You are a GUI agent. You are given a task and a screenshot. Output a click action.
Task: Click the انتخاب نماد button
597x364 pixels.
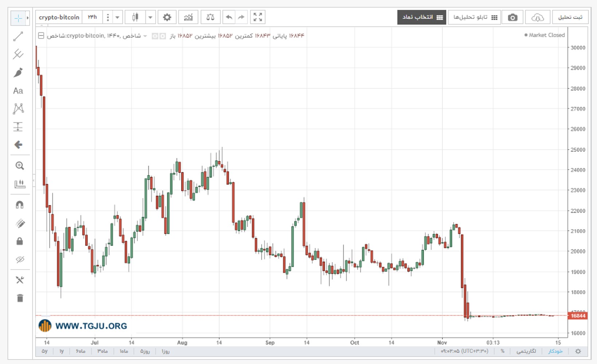click(422, 17)
